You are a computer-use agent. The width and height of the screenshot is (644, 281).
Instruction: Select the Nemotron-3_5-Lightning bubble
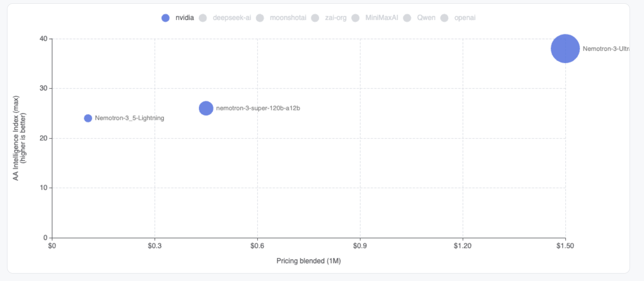pos(88,118)
